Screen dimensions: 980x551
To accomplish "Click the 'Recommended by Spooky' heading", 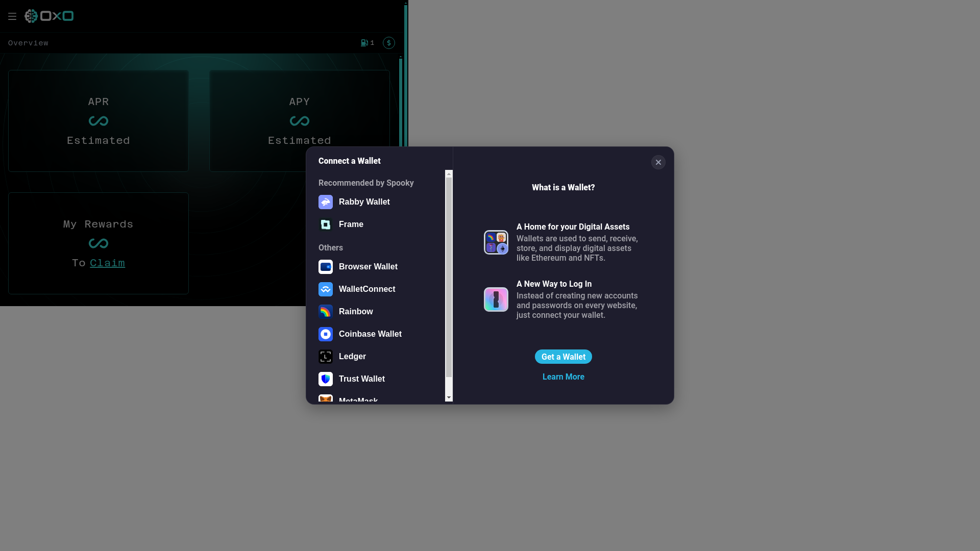I will [366, 183].
